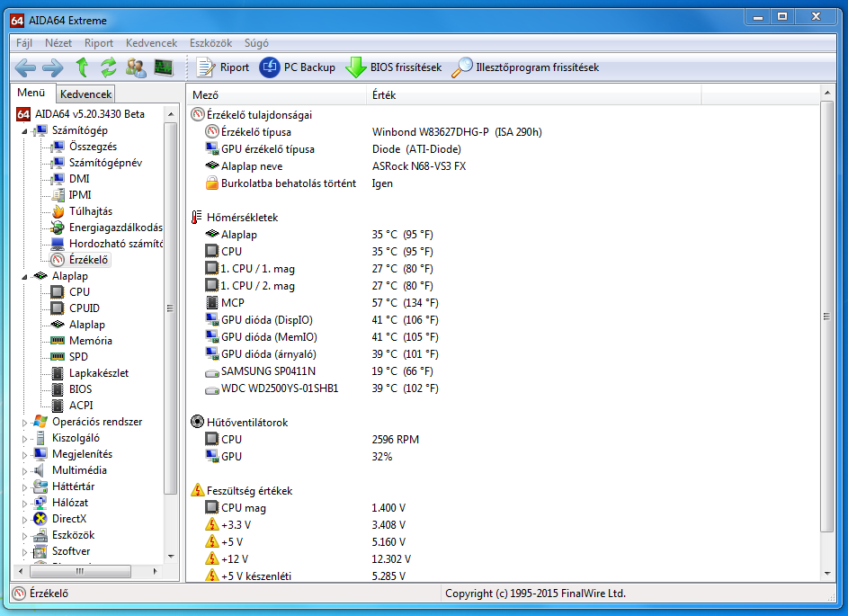Screen dimensions: 848x616
Task: Open the user management people icon
Action: tap(136, 67)
